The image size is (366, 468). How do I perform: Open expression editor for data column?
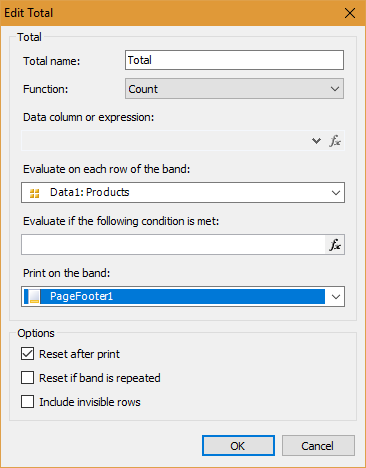point(335,141)
